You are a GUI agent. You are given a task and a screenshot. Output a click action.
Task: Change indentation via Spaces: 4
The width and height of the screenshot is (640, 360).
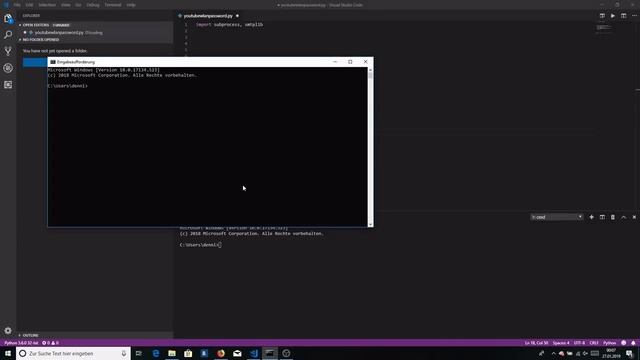point(561,343)
